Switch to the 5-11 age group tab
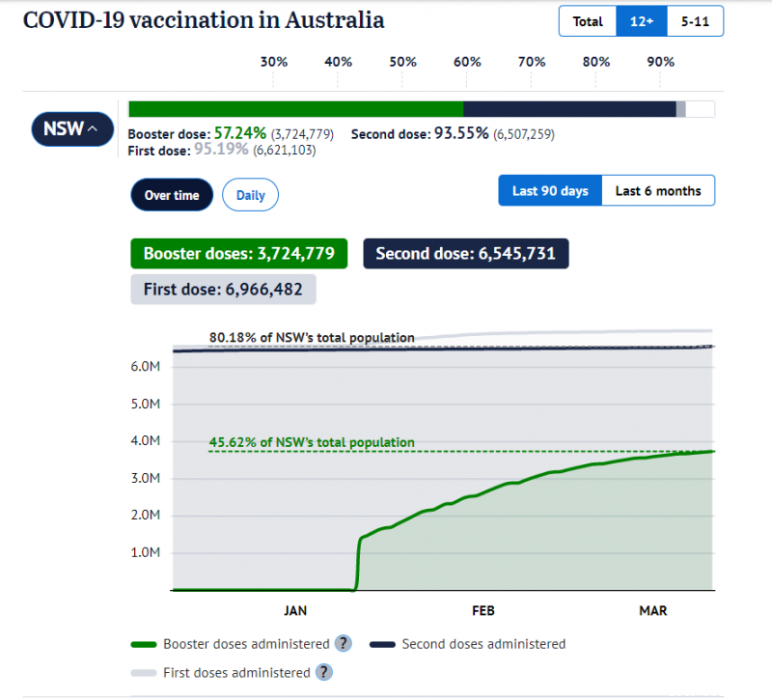Image resolution: width=772 pixels, height=700 pixels. 695,21
